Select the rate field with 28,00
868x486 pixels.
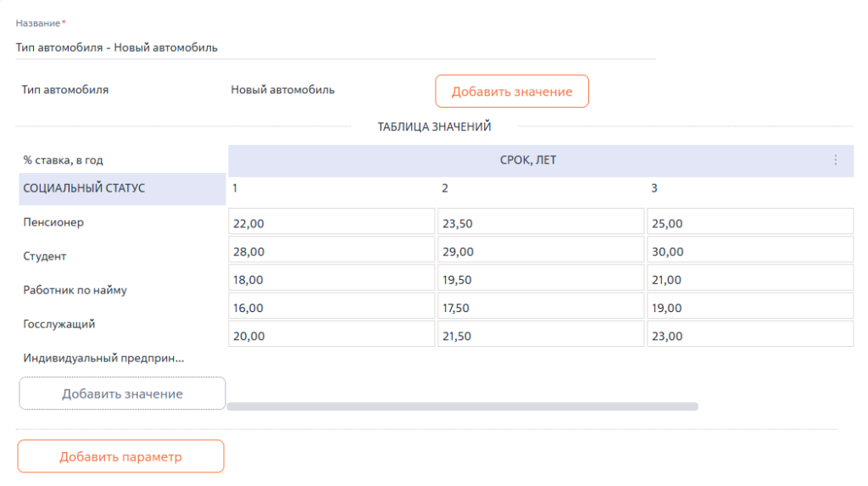(331, 251)
